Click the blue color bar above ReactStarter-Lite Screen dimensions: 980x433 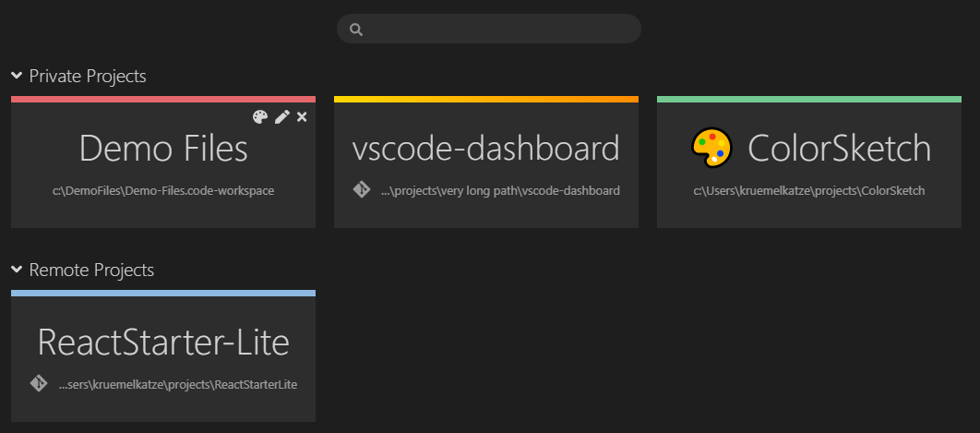[163, 293]
